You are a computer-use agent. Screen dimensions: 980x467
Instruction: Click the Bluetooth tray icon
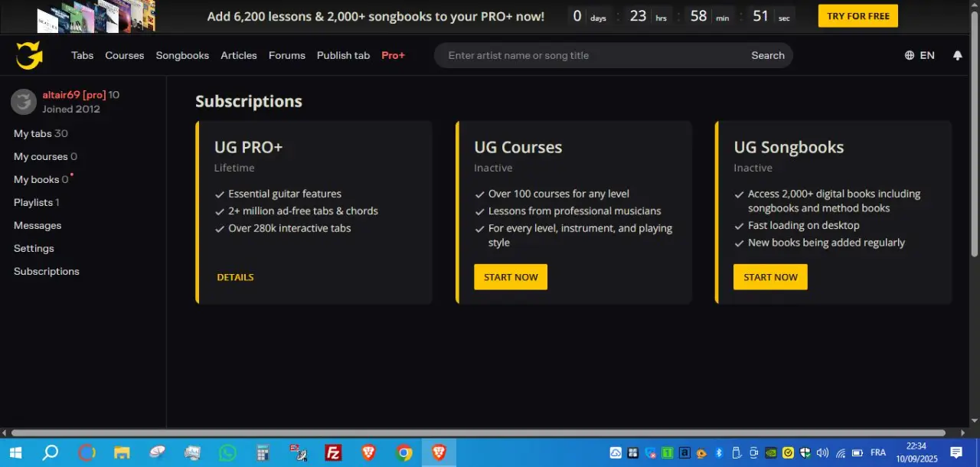pos(719,452)
